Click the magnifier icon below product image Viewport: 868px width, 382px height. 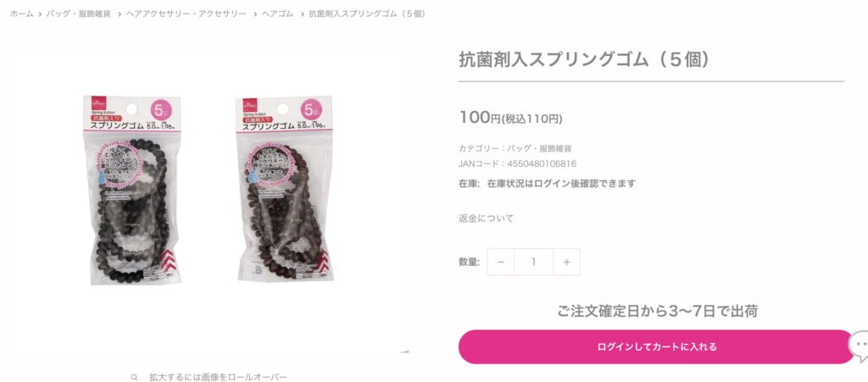[134, 377]
